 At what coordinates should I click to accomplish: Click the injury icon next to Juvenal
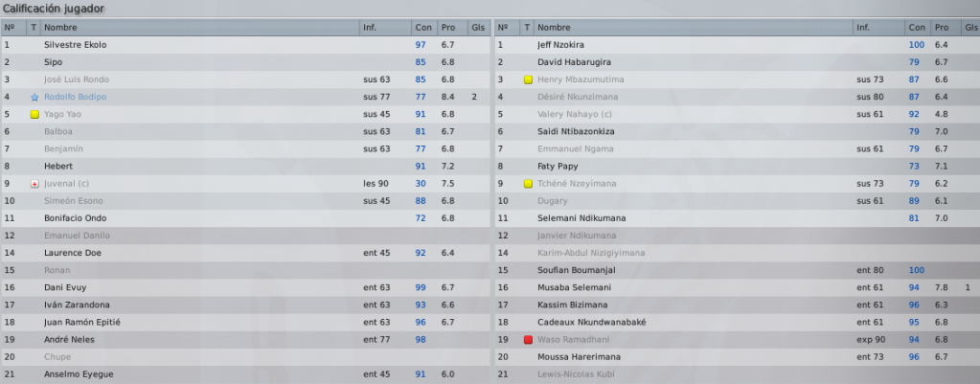click(x=34, y=184)
